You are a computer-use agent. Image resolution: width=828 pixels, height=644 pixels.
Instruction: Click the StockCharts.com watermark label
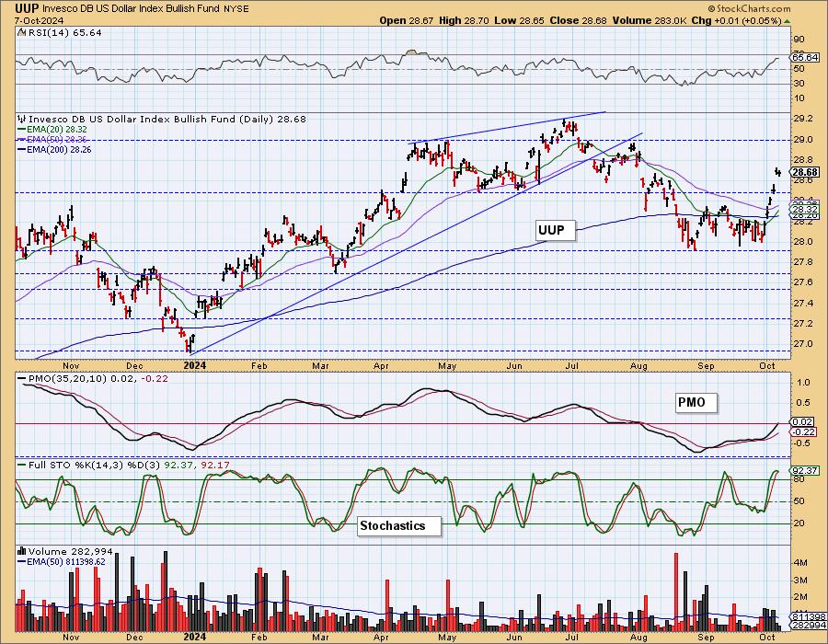749,8
